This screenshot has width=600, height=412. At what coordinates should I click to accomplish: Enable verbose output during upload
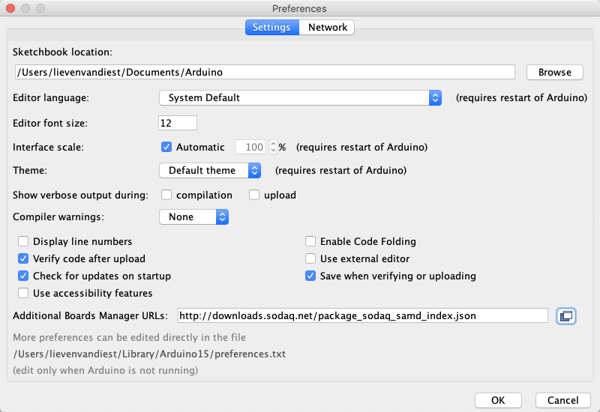254,195
